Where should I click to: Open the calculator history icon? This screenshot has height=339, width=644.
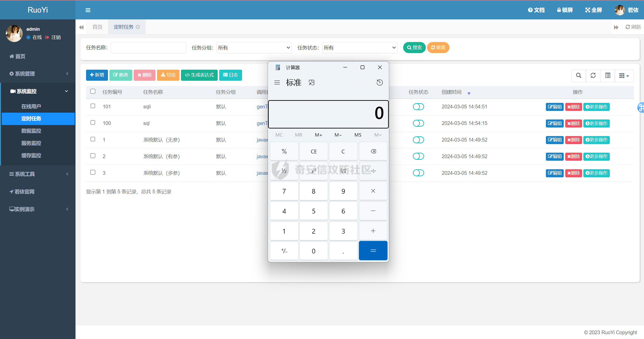click(380, 82)
